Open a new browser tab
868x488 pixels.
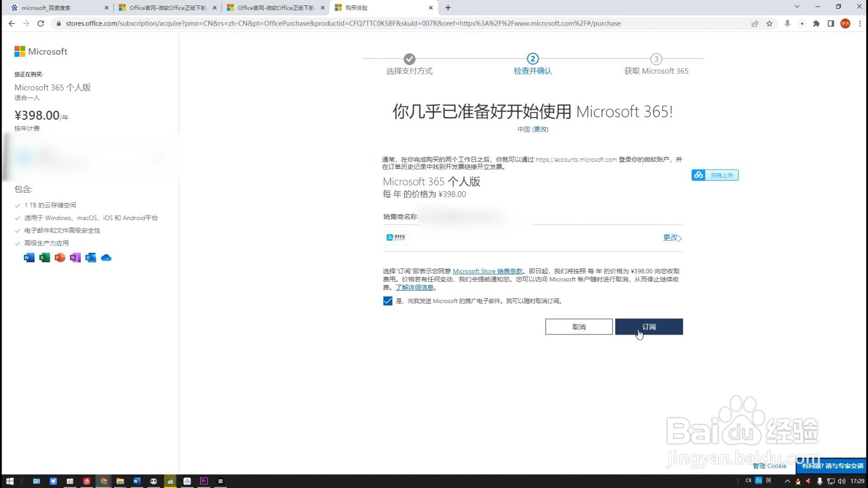click(x=448, y=8)
